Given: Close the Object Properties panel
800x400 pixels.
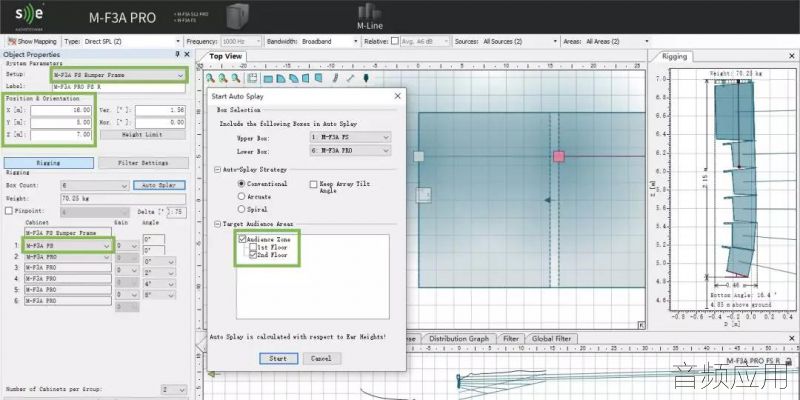Looking at the screenshot, I should (x=187, y=54).
